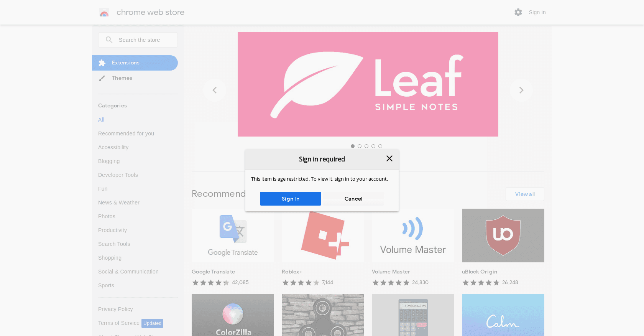Viewport: 644px width, 336px height.
Task: Open the fidget spinner extension thumbnail
Action: 323,315
